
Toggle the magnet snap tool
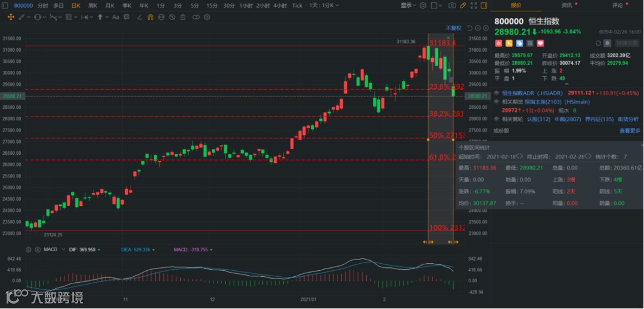[150, 17]
